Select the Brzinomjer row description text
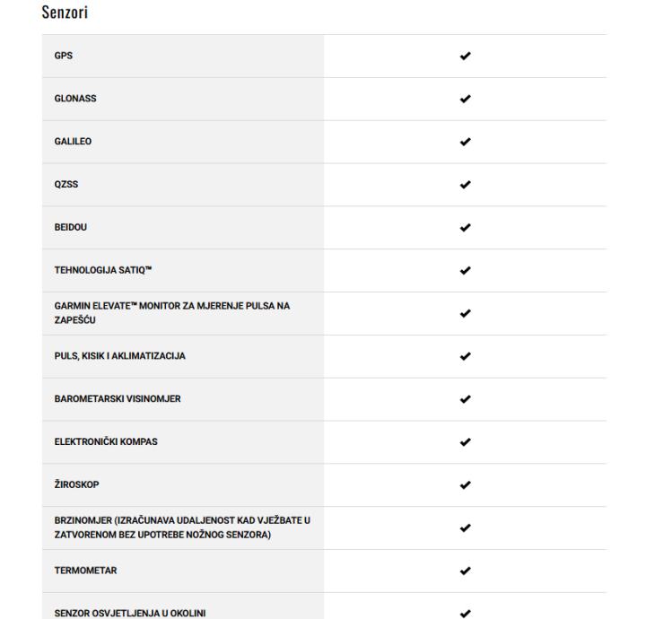 pyautogui.click(x=182, y=527)
